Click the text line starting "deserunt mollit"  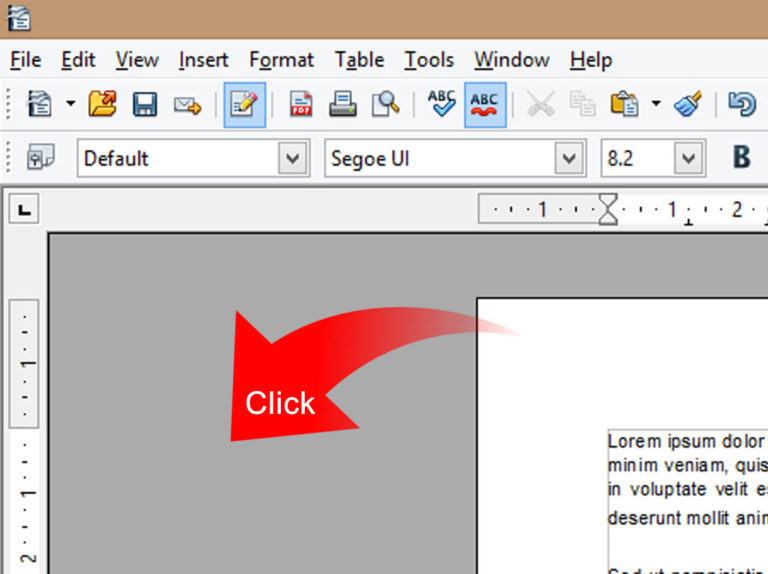[x=688, y=518]
